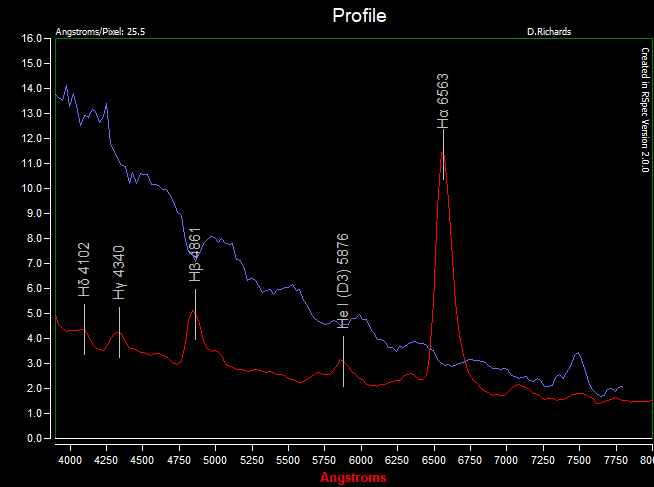
Task: Click the 6500 x-axis tick label
Action: [x=434, y=460]
